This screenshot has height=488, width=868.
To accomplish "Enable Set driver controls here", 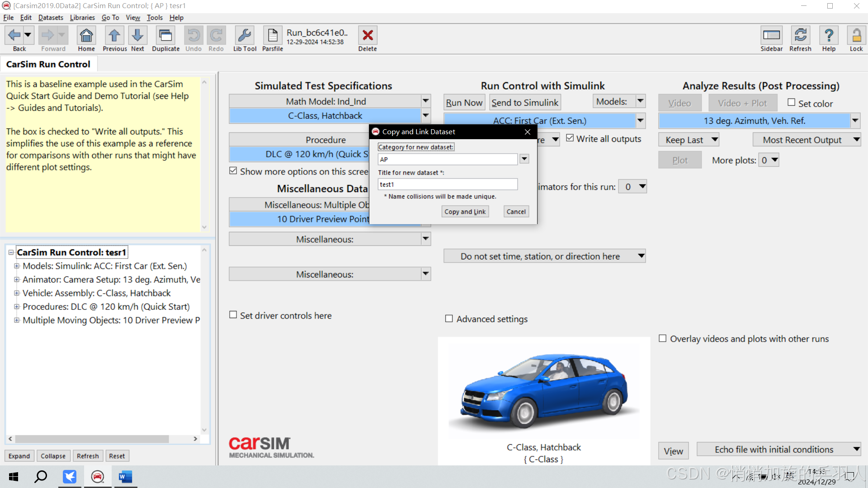I will coord(233,315).
